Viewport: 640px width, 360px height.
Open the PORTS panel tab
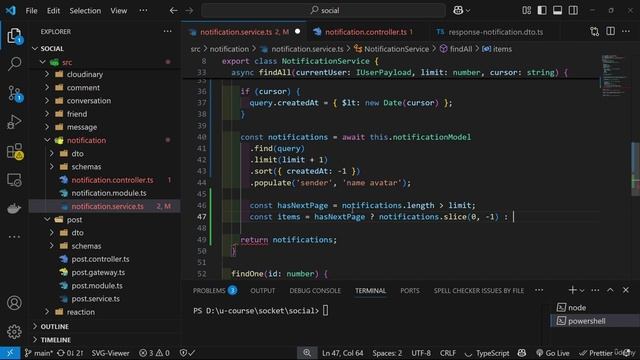pos(410,291)
